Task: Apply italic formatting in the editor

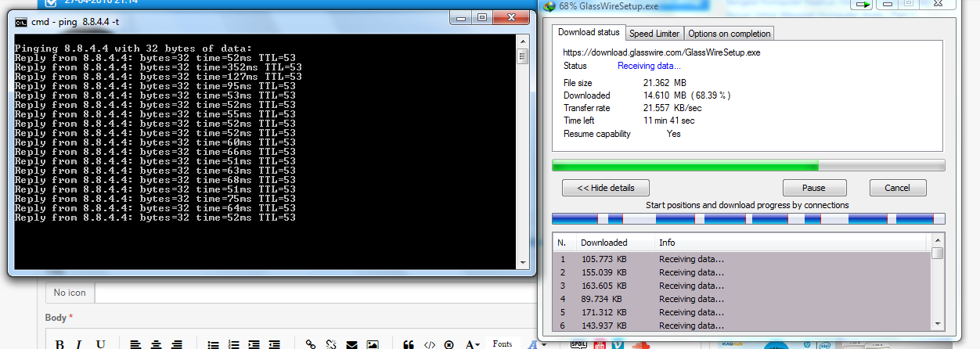Action: (79, 344)
